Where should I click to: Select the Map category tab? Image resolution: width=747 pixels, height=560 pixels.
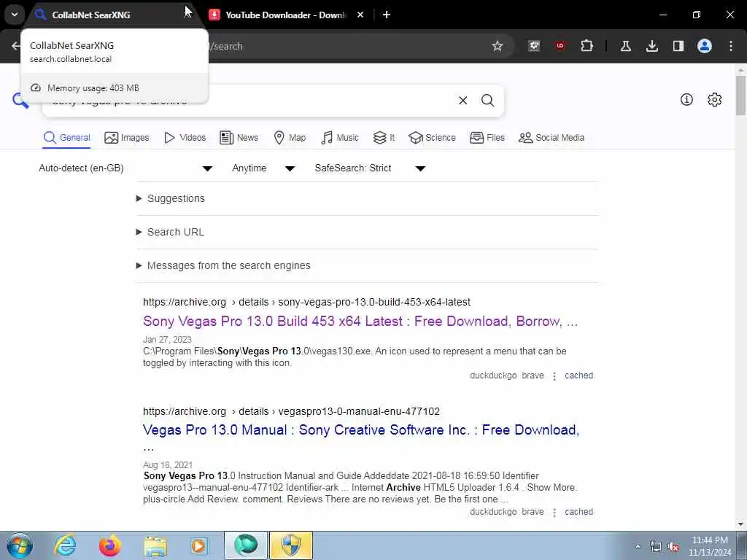290,138
